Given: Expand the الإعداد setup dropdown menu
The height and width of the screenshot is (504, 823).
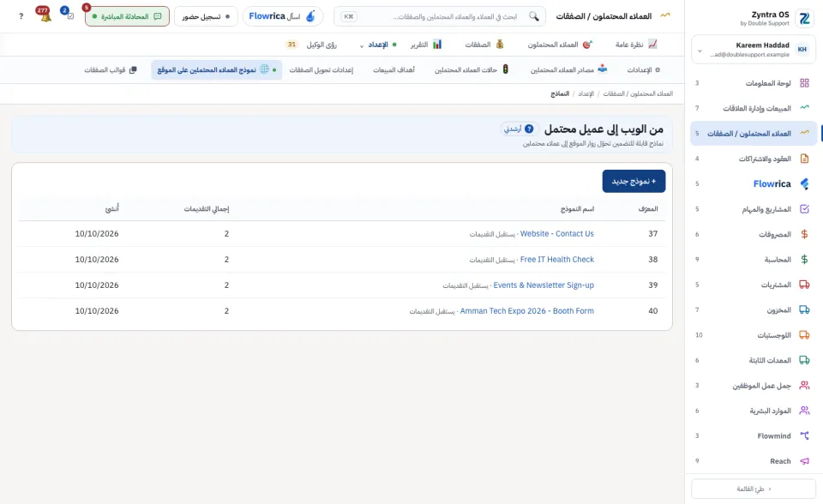Looking at the screenshot, I should tap(377, 45).
